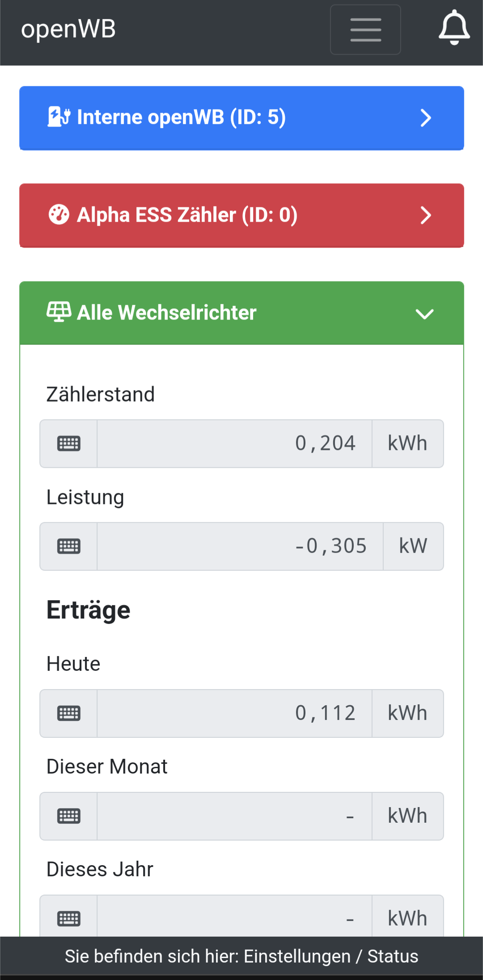
Task: Click the keyboard icon for Dieses Jahr
Action: [69, 918]
